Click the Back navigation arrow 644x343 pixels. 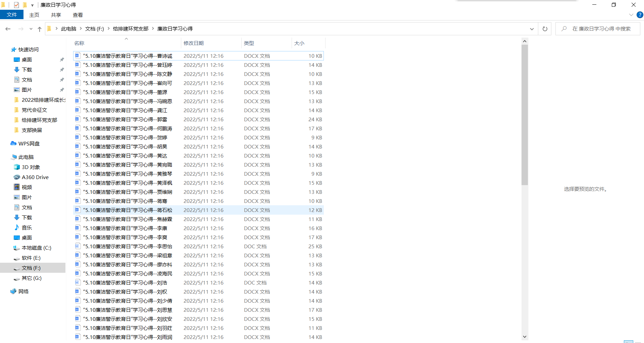[8, 29]
